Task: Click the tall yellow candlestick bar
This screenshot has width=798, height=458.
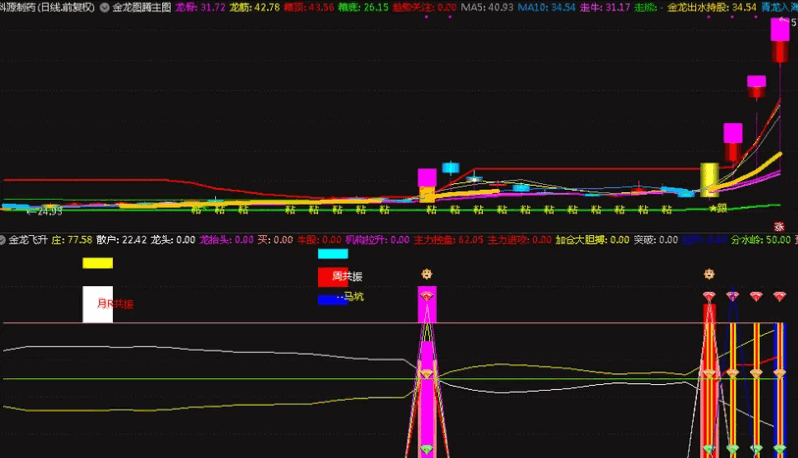Action: click(x=709, y=179)
